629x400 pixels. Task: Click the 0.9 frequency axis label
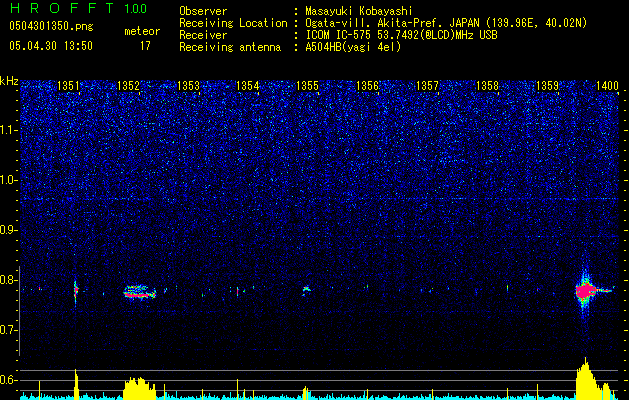coord(8,230)
